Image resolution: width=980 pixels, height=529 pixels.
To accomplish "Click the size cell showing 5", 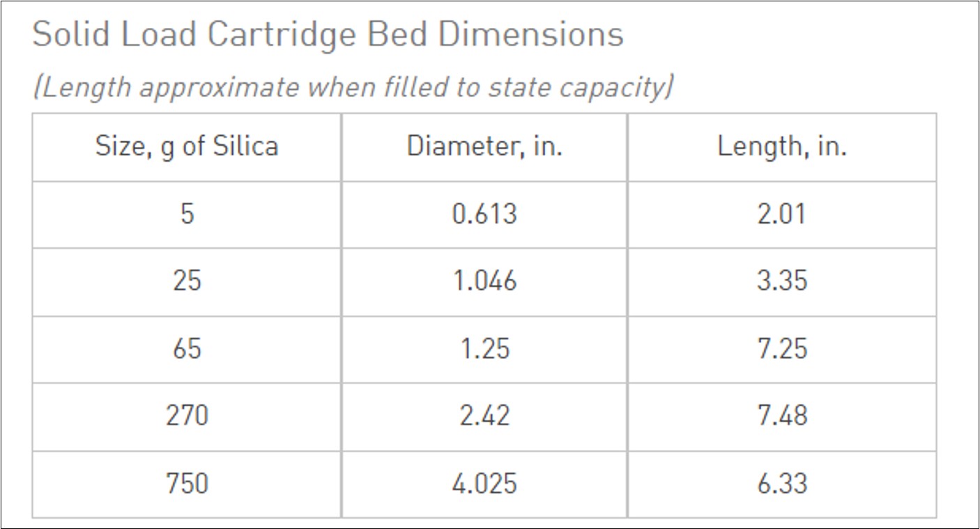I will [x=187, y=213].
